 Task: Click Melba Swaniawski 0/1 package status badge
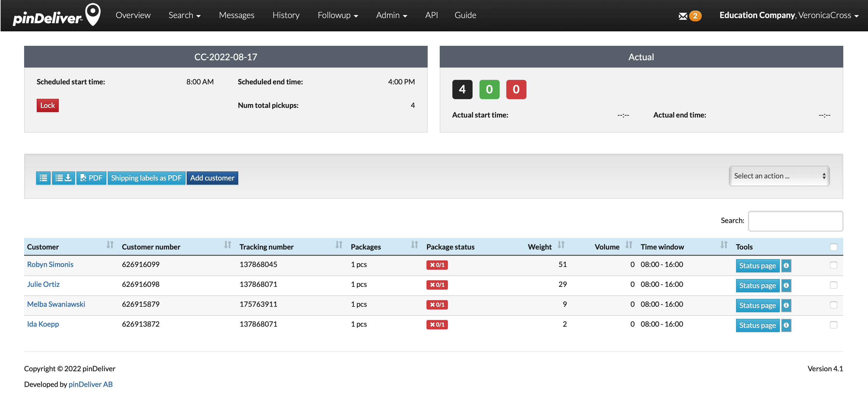437,305
